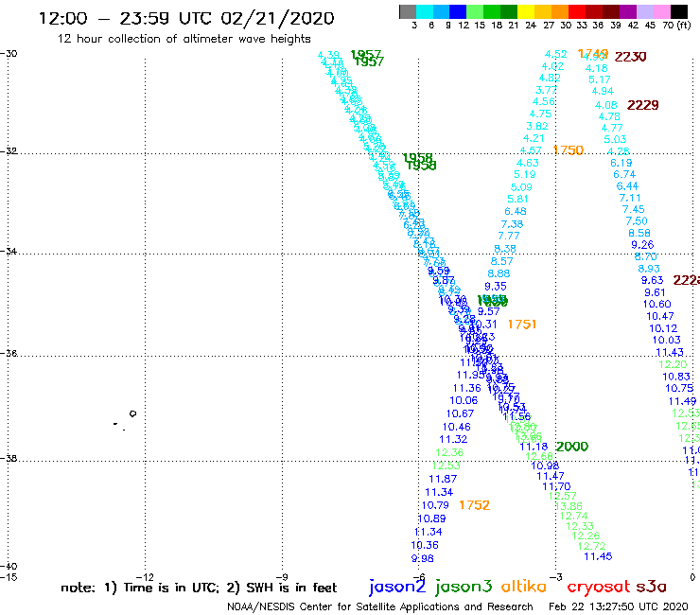Click 'NOAA/NESDIS Center for Satellite Applications and Research'

380,607
